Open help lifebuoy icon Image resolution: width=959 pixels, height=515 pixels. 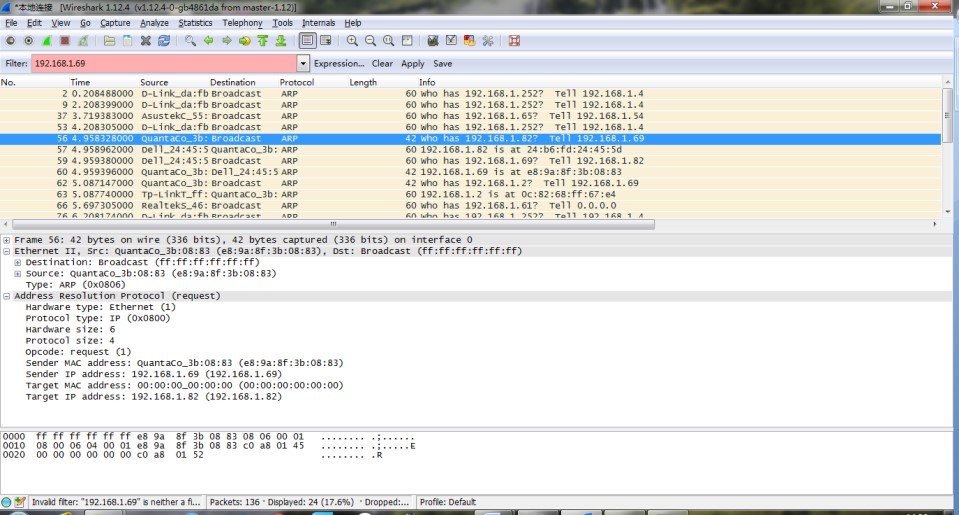(x=514, y=41)
